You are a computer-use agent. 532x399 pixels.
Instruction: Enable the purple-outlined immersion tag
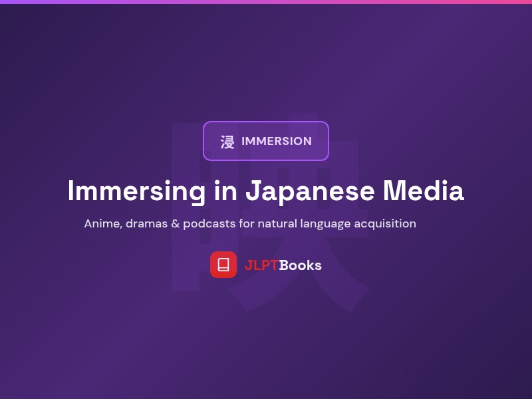[266, 141]
